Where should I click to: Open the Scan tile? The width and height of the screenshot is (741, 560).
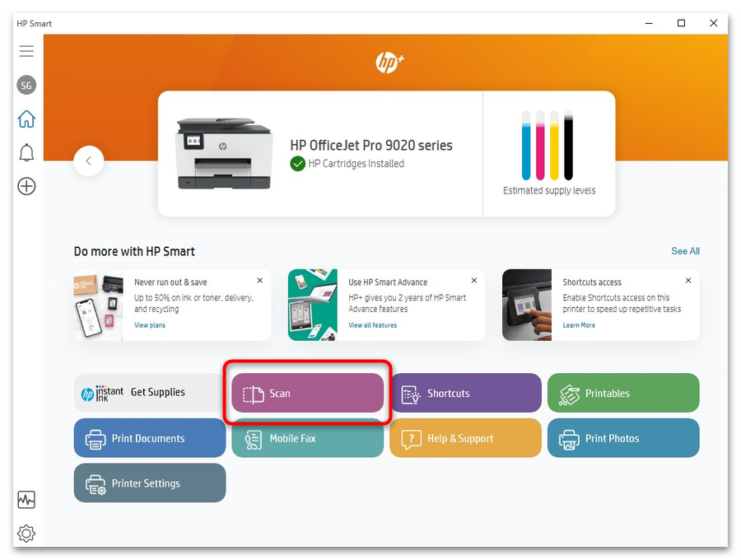tap(308, 393)
